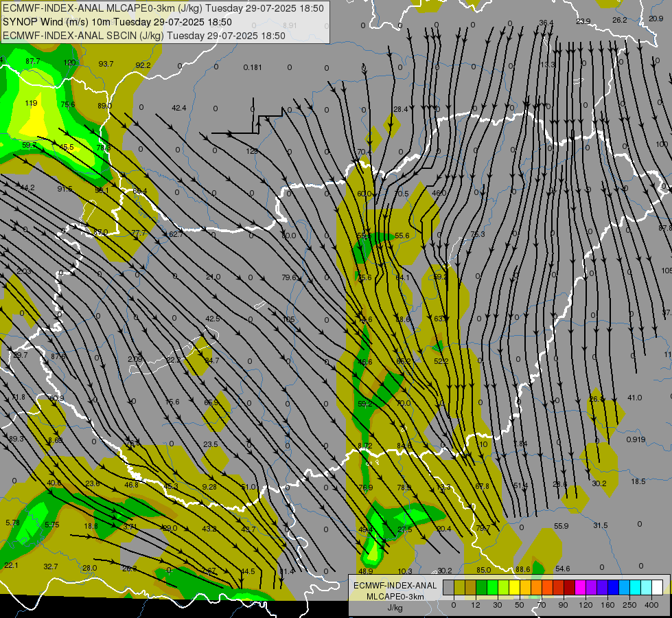
Task: Click the legend tick value 160
Action: [x=607, y=605]
